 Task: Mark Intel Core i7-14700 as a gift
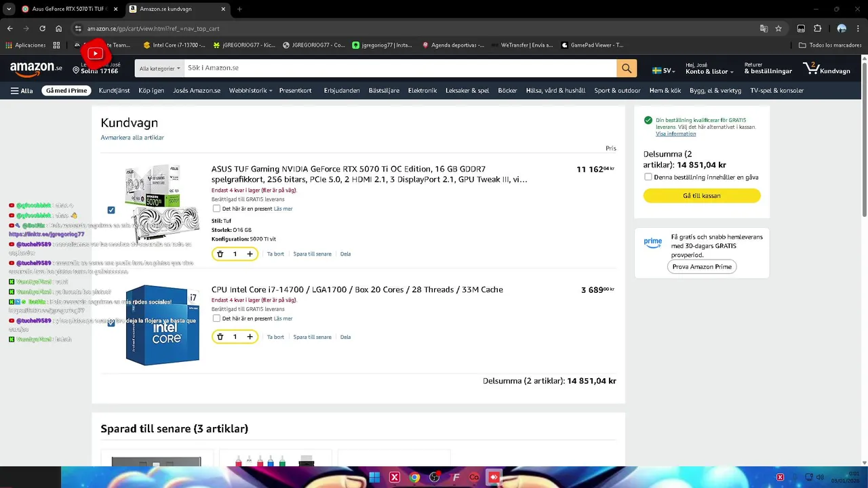216,319
